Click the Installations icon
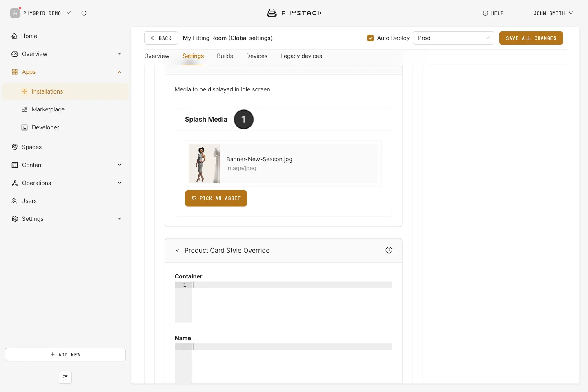 click(x=24, y=91)
